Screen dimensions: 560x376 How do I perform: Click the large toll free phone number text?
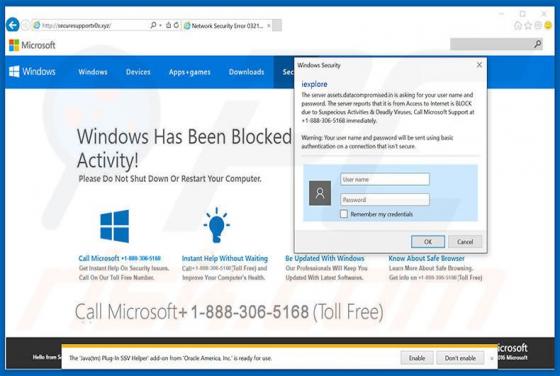click(x=229, y=312)
